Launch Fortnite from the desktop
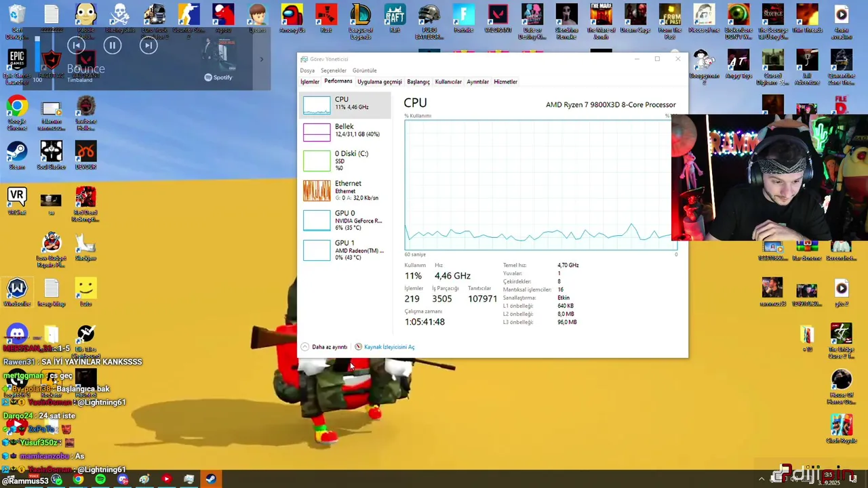 click(x=463, y=18)
